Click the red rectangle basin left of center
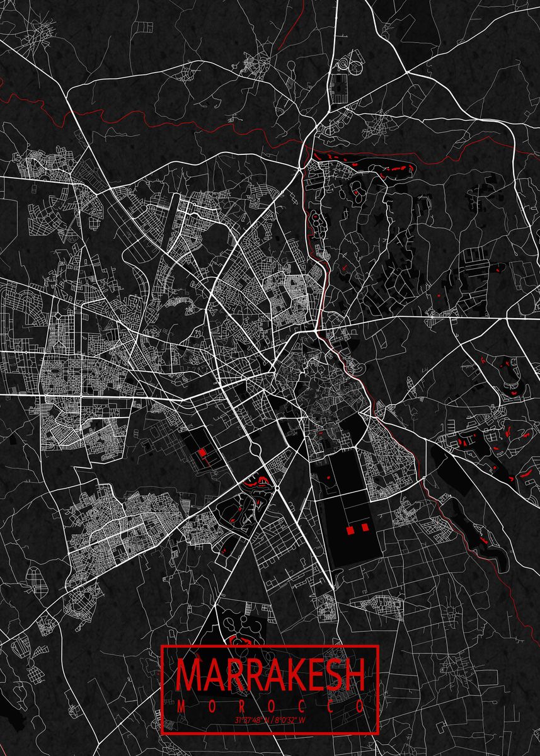Screen dimensions: 540x756 point(202,452)
